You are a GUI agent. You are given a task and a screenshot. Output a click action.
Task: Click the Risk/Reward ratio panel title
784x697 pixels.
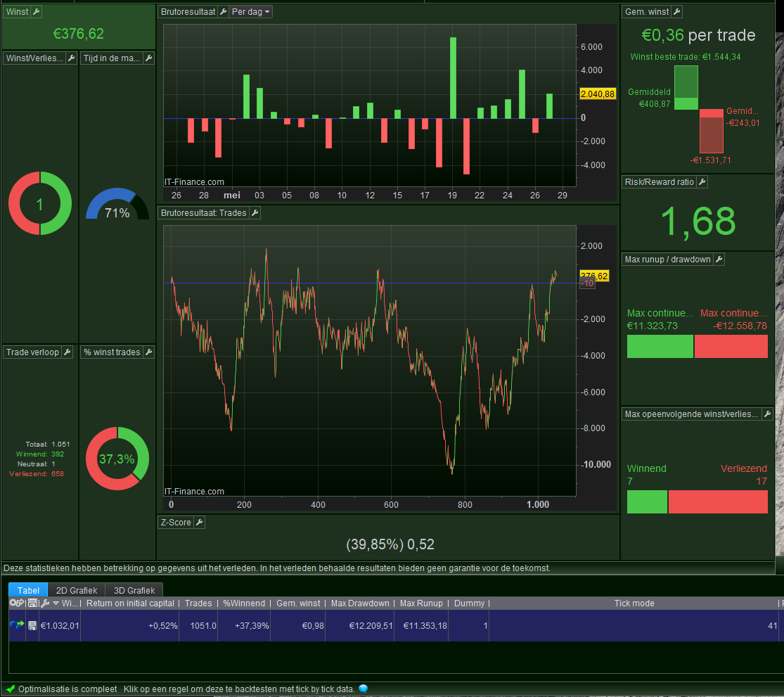pos(659,182)
